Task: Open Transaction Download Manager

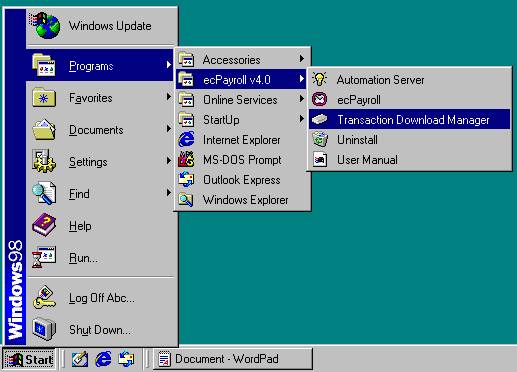Action: pos(409,119)
